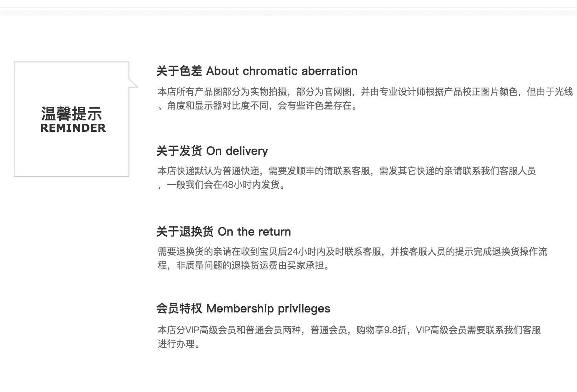577x392 pixels.
Task: Select the 'Membership privileges' English heading
Action: pos(268,309)
